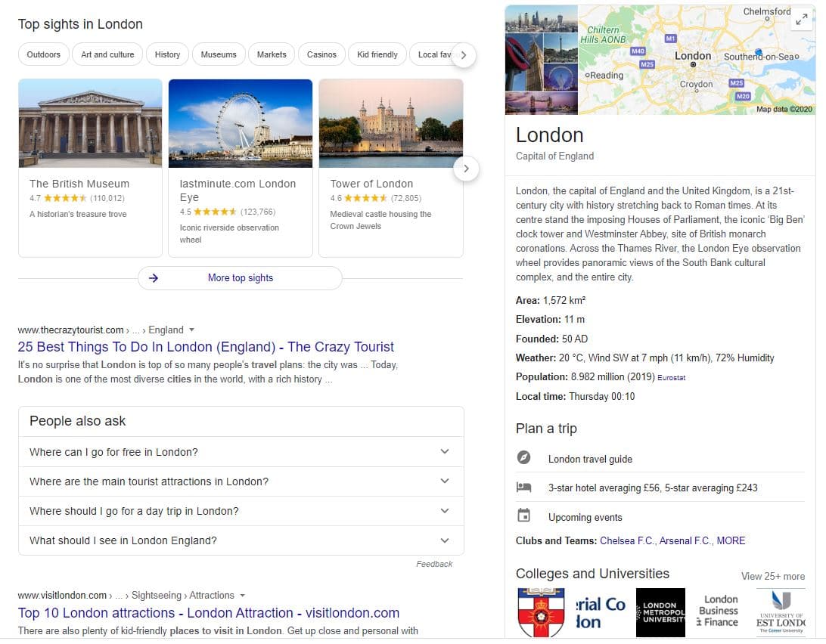Select the History filter chip

[x=167, y=54]
